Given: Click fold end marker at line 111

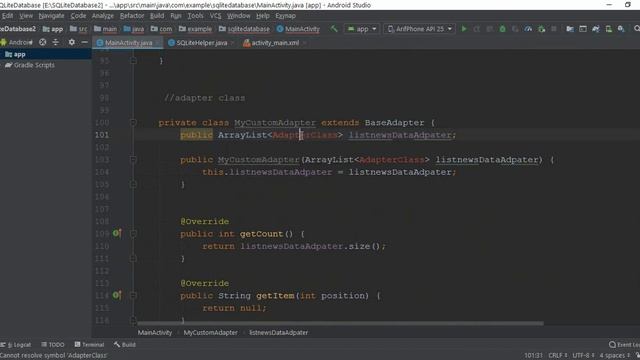Looking at the screenshot, I should (133, 258).
